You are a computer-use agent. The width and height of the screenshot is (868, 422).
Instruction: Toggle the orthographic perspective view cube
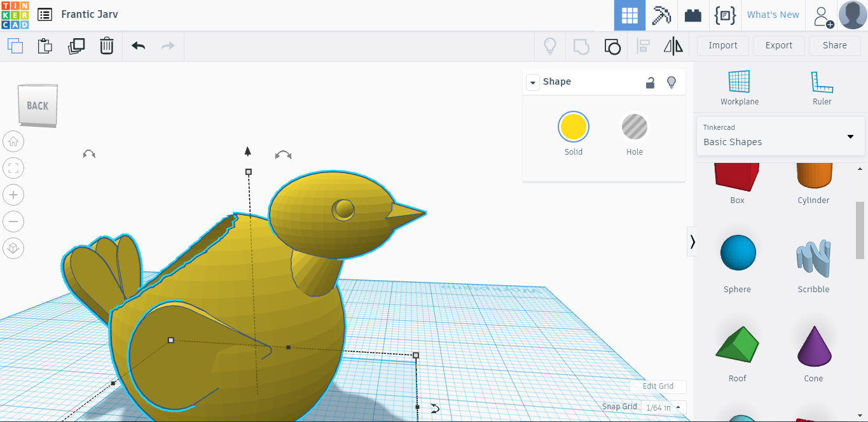13,248
